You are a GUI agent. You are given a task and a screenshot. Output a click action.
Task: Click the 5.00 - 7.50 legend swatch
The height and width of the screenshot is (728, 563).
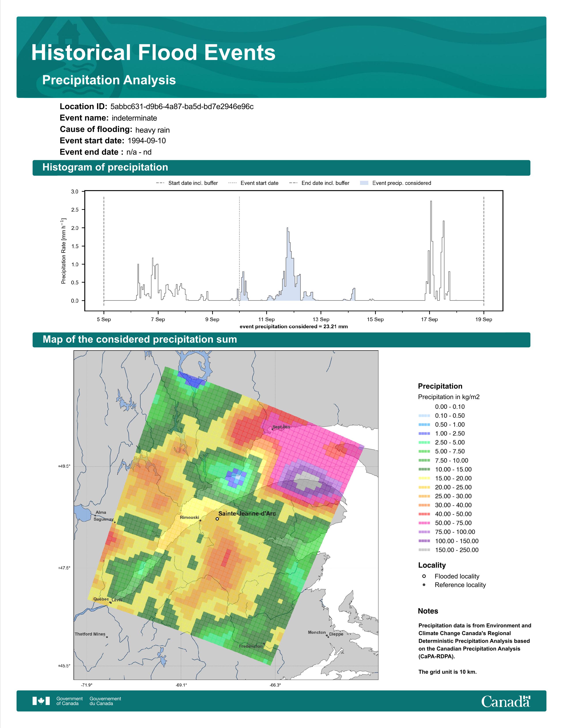tap(424, 451)
